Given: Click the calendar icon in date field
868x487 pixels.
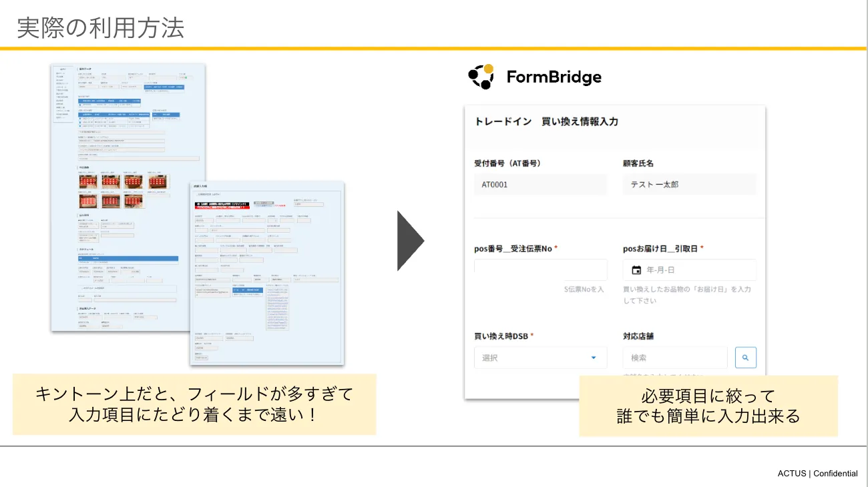Looking at the screenshot, I should [x=636, y=270].
